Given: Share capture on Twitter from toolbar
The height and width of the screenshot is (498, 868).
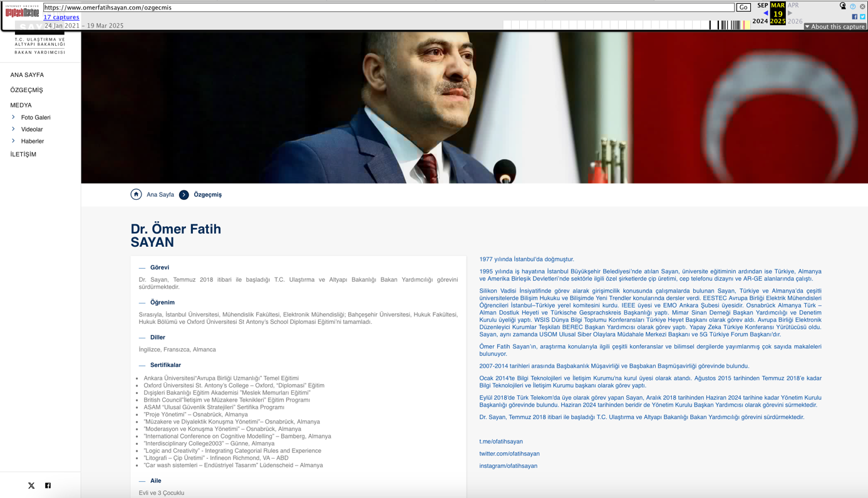Looking at the screenshot, I should 862,17.
